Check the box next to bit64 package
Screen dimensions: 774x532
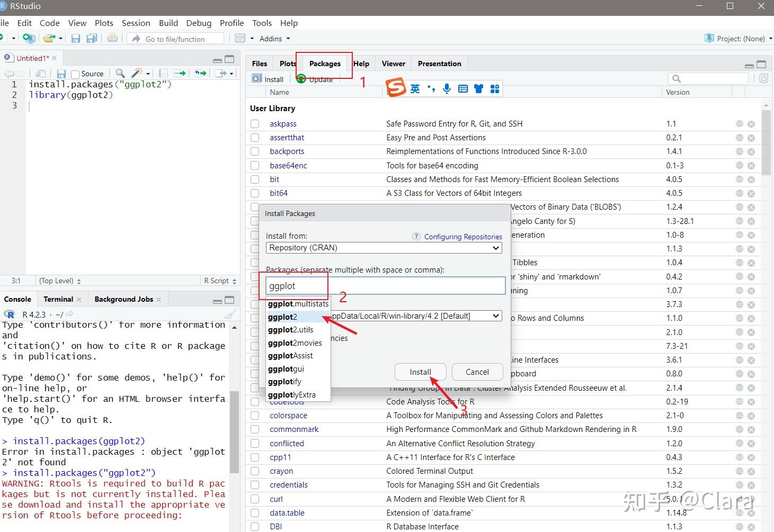[255, 193]
